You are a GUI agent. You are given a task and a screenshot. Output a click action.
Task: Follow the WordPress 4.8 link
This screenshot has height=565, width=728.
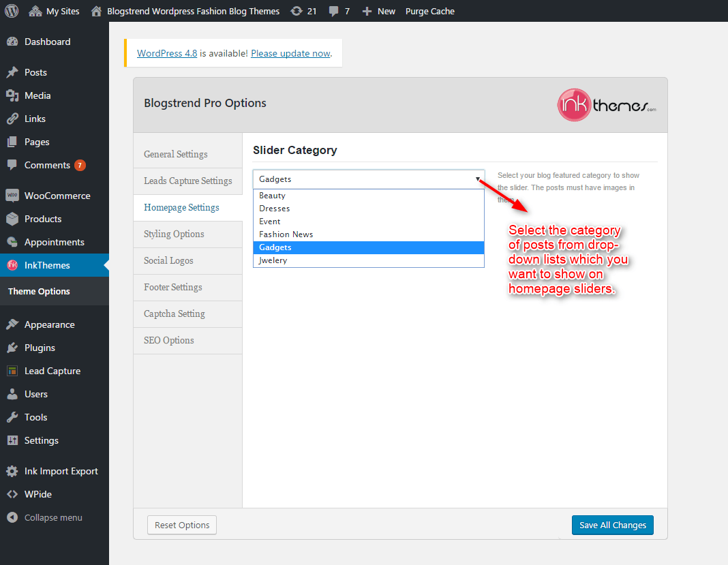[x=167, y=53]
